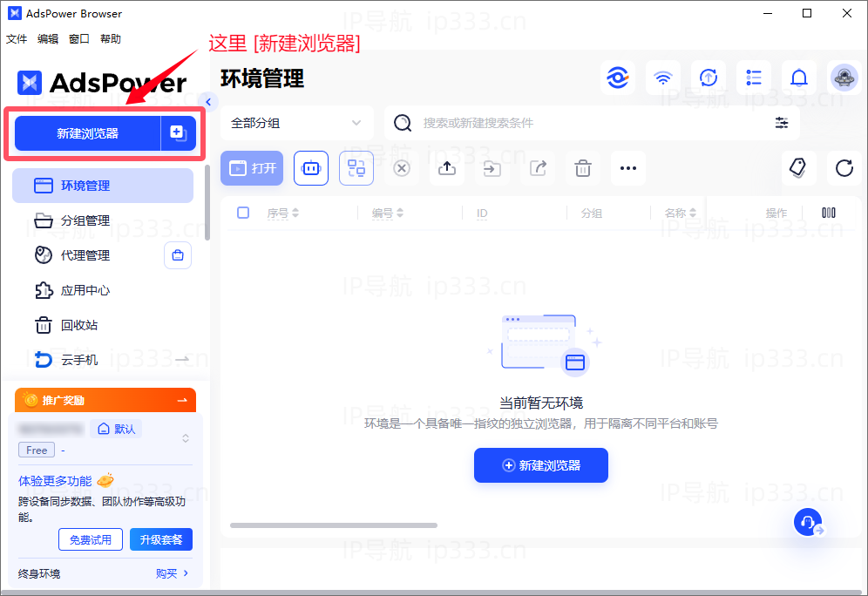Open the 窗口 menu
868x596 pixels.
click(x=78, y=38)
